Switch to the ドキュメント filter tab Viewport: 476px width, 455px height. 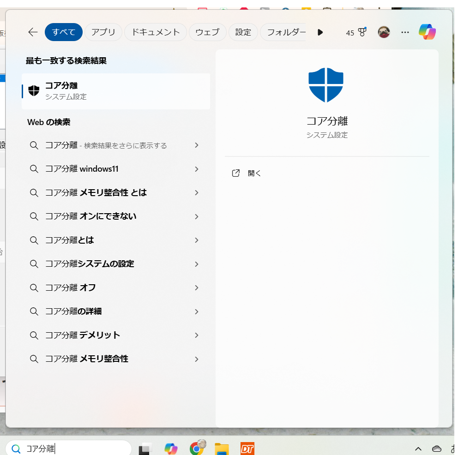[156, 32]
